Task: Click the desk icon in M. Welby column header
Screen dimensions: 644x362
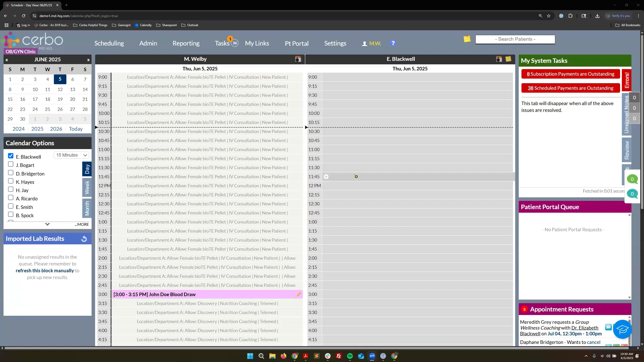Action: click(x=298, y=59)
